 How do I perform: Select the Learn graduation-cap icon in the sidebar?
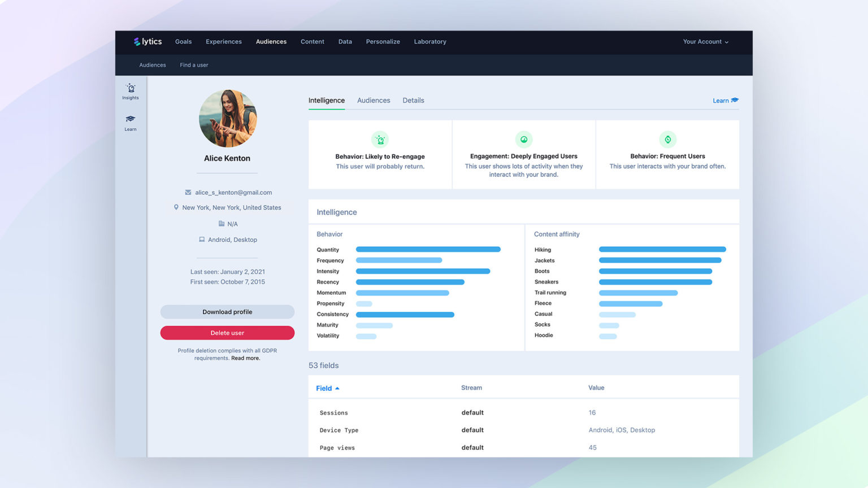(130, 119)
